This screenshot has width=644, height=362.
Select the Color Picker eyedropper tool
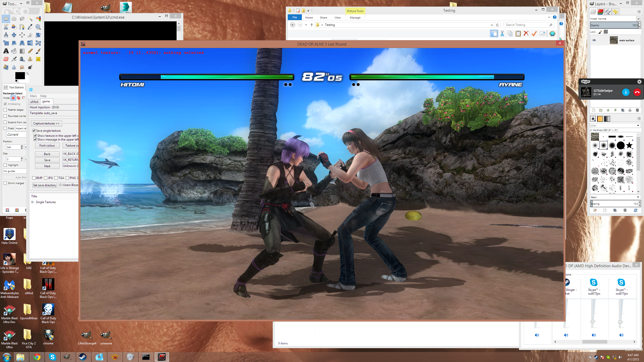coord(30,27)
